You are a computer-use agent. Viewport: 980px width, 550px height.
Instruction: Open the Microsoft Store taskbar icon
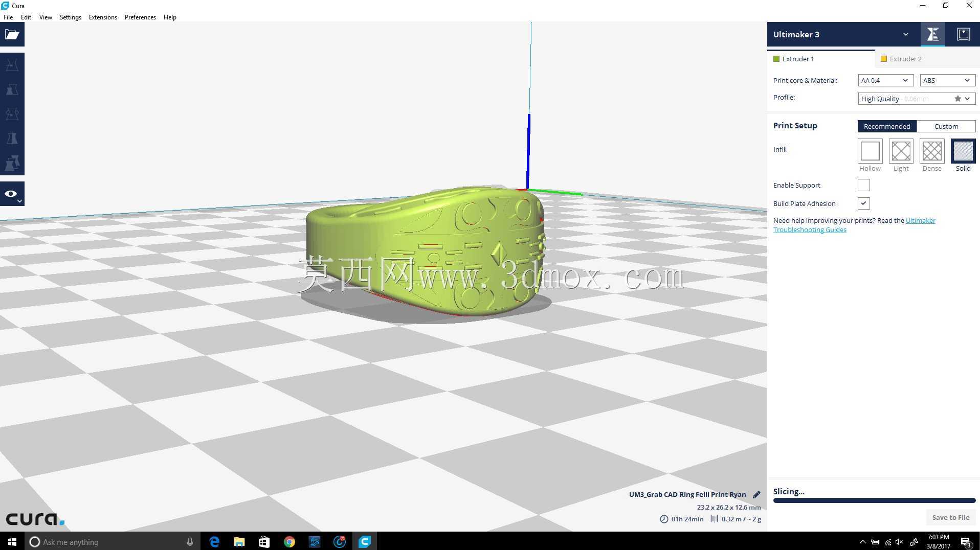264,541
